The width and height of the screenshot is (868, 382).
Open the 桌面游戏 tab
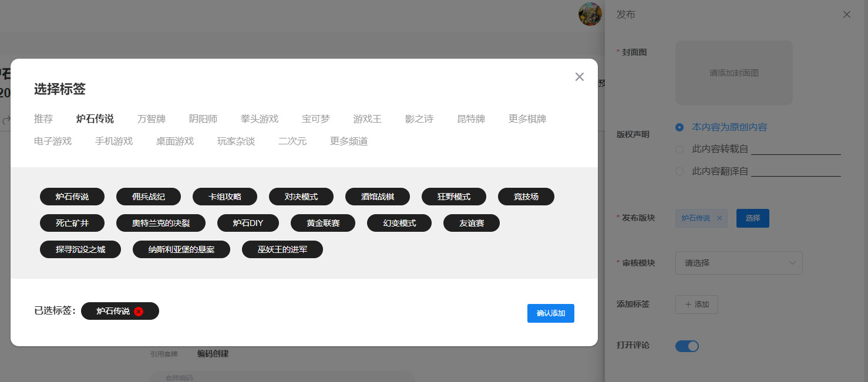175,141
